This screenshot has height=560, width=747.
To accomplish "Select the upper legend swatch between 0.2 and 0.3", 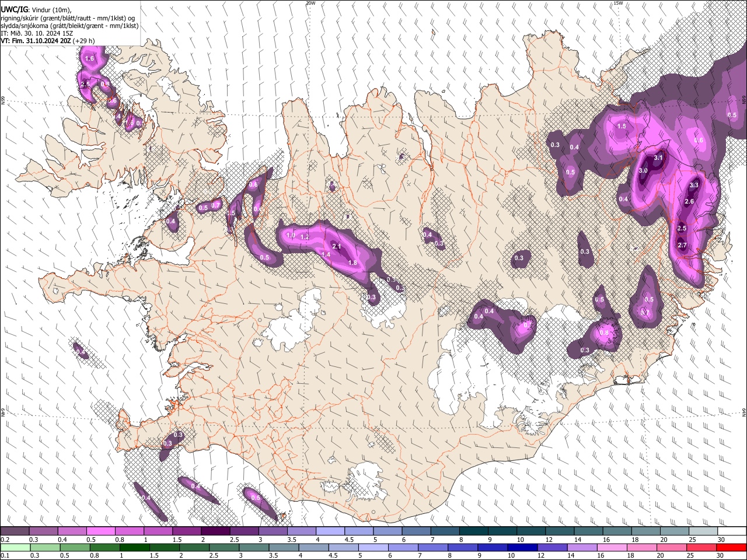I will tap(15, 531).
